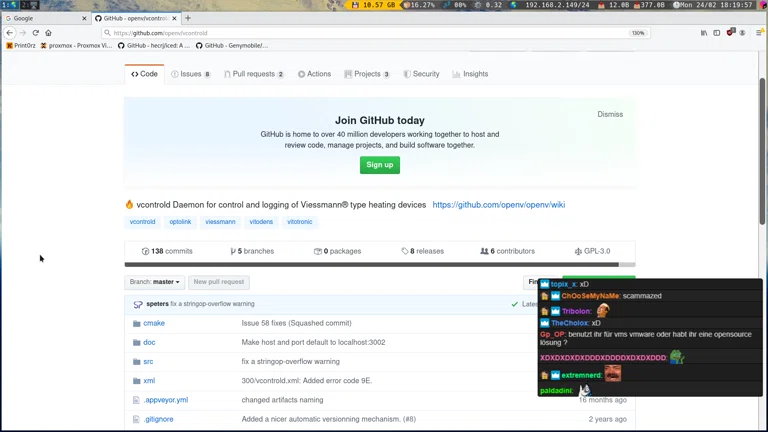The image size is (768, 432).
Task: Open the openv wiki URL link
Action: pos(498,205)
